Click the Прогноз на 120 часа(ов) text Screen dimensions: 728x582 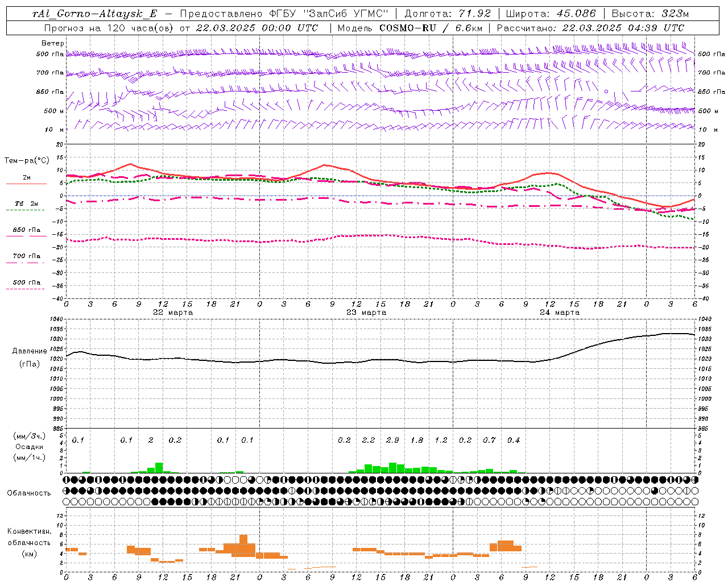[109, 28]
